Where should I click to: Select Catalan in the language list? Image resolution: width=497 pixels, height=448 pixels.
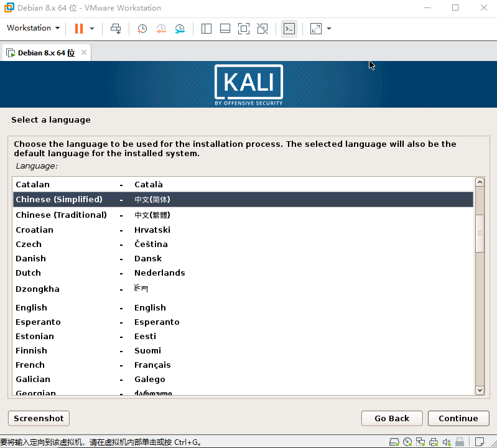[x=243, y=184]
